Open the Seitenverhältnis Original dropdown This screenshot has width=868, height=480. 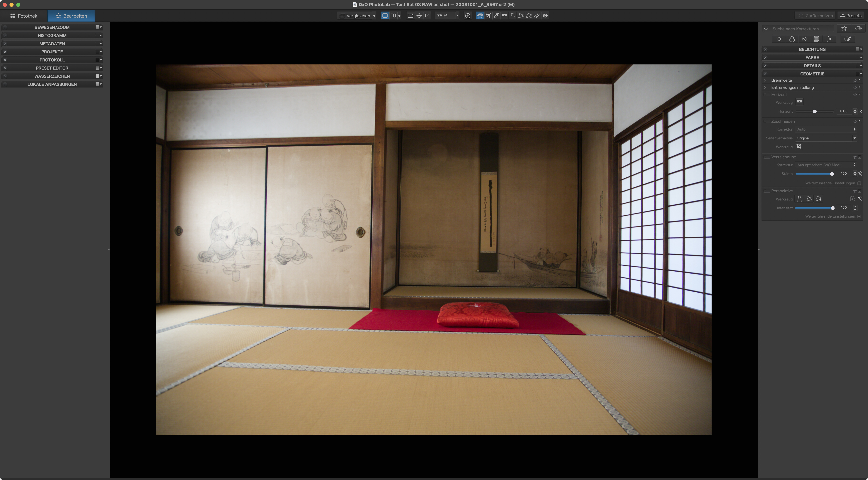click(826, 138)
